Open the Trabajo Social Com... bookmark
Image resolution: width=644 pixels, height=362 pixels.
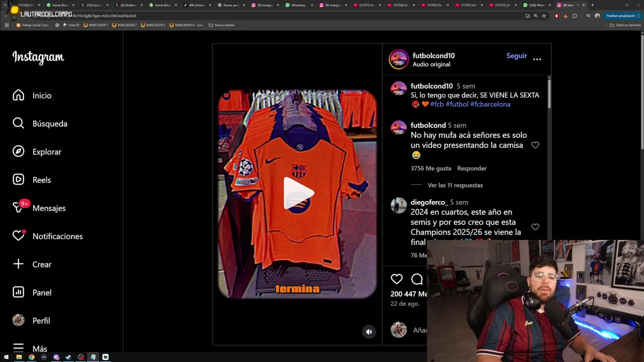pyautogui.click(x=33, y=25)
